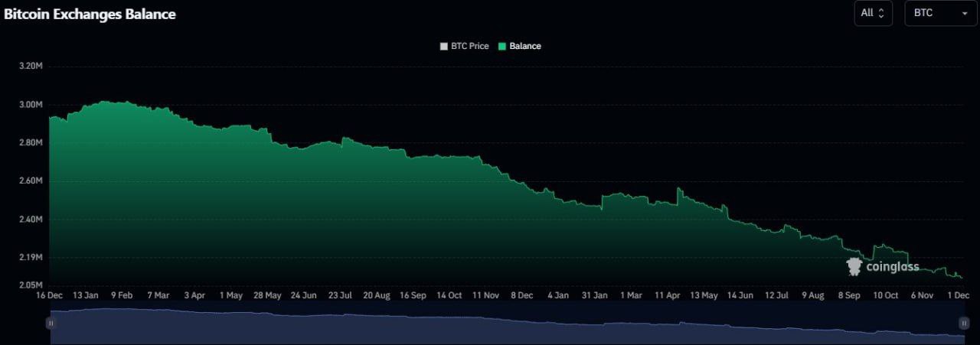
Task: Click the left range slider handle
Action: tap(51, 324)
